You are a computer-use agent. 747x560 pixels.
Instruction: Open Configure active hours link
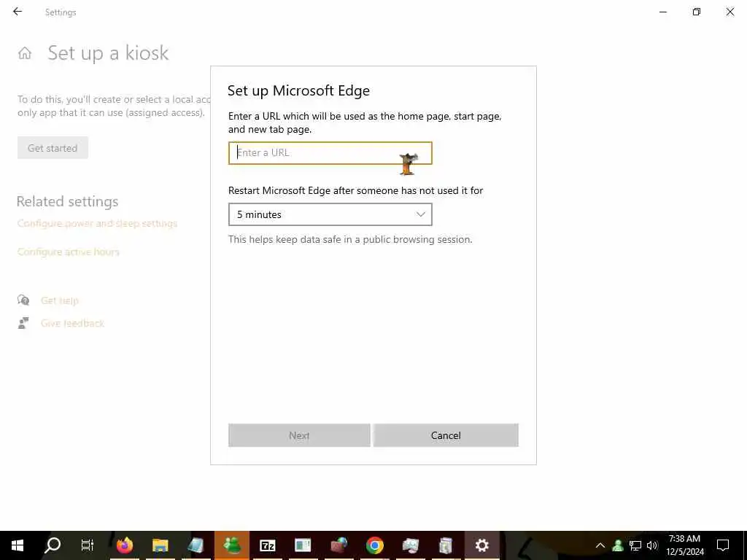tap(68, 252)
